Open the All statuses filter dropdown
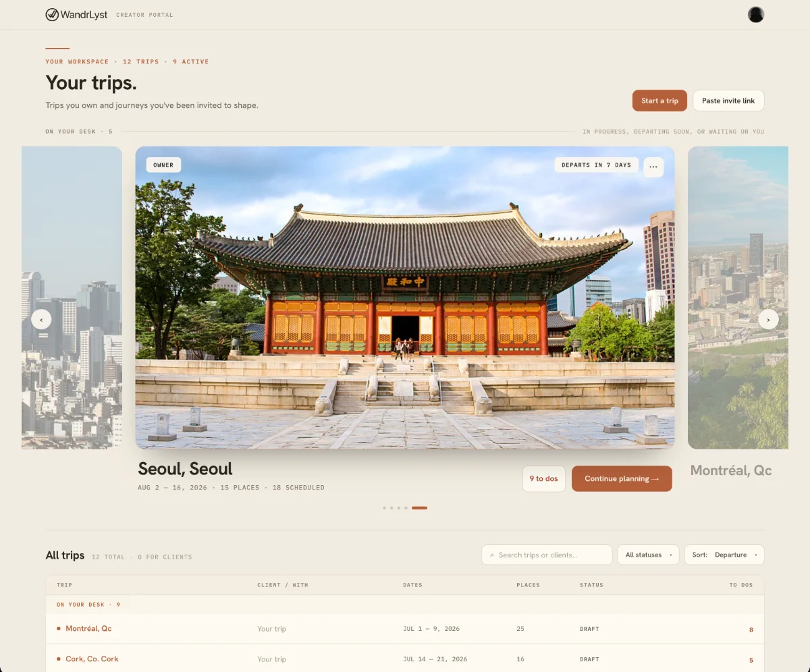The height and width of the screenshot is (672, 810). pos(648,555)
